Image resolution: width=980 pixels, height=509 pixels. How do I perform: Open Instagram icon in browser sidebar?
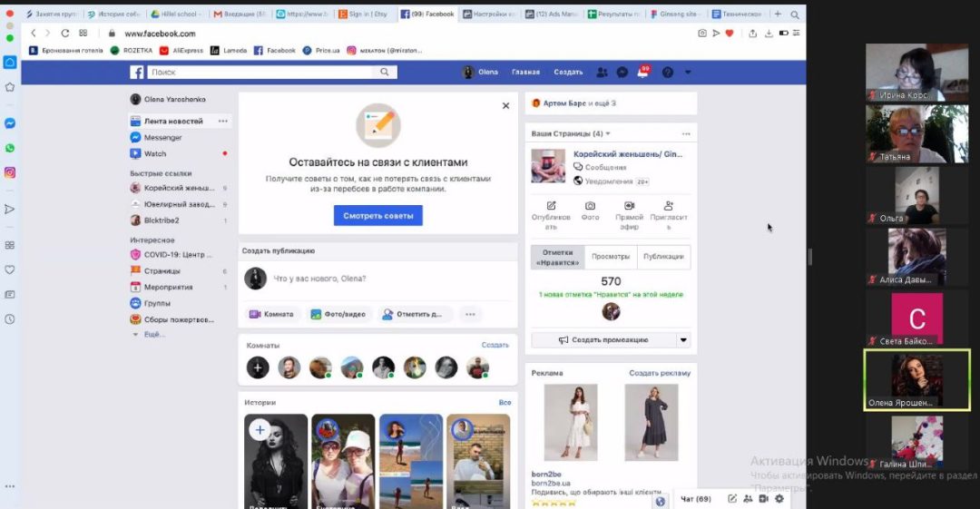coord(10,172)
